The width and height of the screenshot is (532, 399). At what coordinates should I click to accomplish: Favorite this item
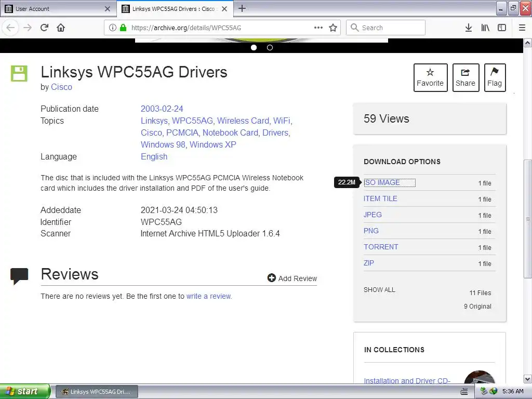tap(430, 77)
